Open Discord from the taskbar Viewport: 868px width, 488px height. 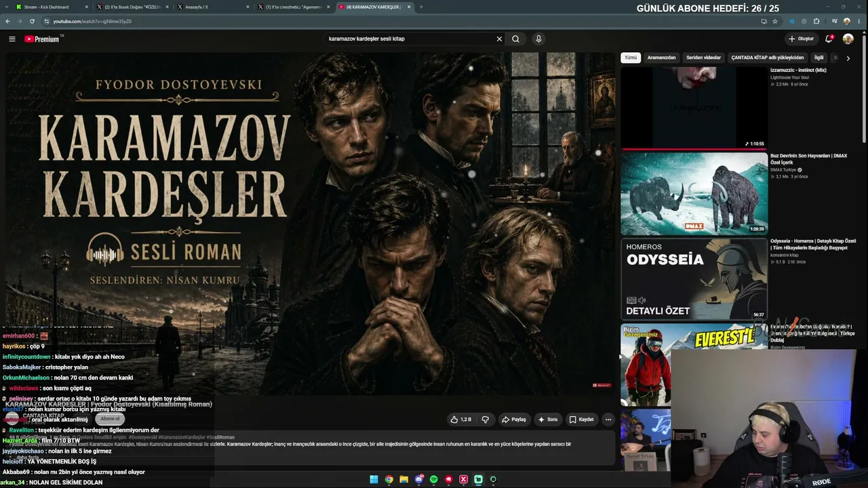(419, 480)
